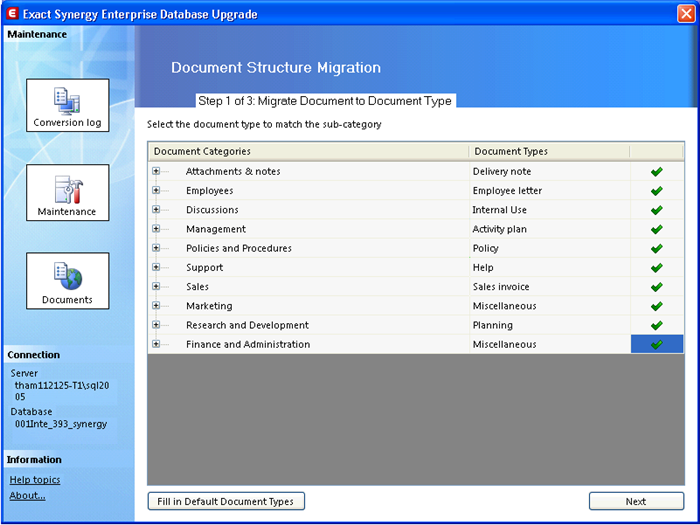The image size is (700, 525).
Task: Select the Finance and Administration row label
Action: pyautogui.click(x=248, y=344)
